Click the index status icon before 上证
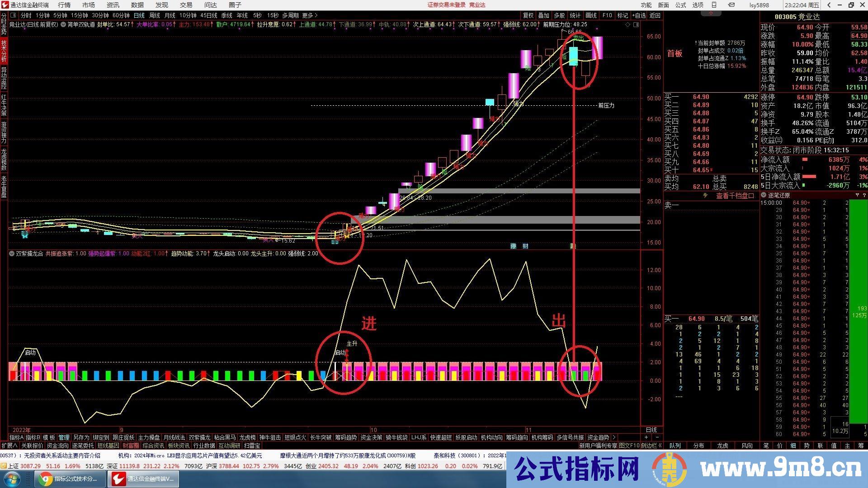The height and width of the screenshot is (488, 868). coord(4,466)
